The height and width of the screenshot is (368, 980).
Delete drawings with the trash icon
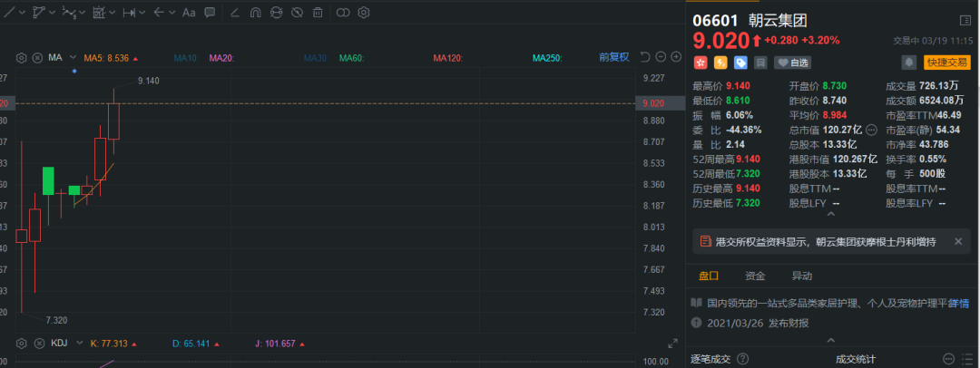click(x=318, y=12)
